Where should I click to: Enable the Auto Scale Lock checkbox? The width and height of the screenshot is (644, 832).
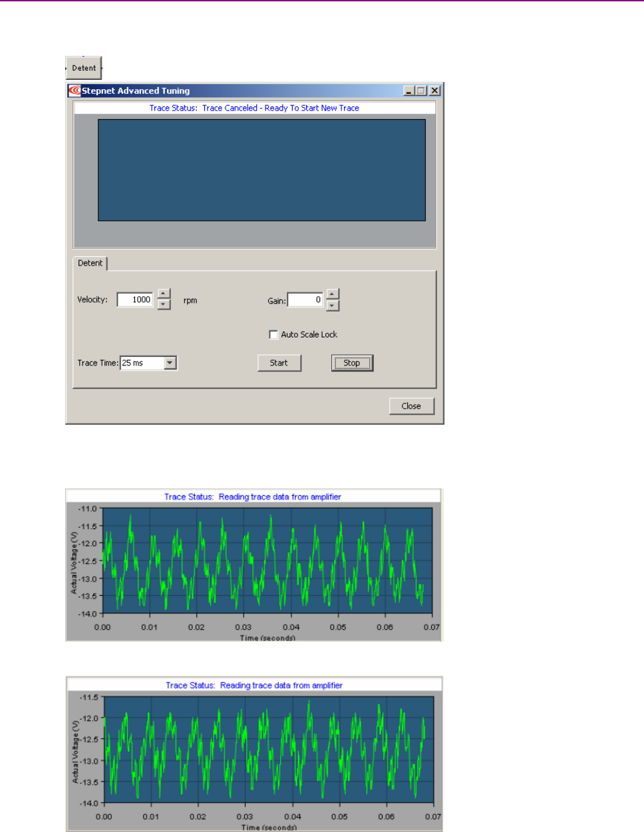coord(273,335)
